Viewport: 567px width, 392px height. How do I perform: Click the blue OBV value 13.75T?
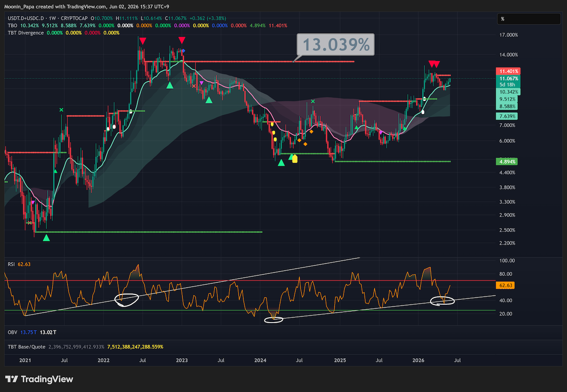coord(28,333)
